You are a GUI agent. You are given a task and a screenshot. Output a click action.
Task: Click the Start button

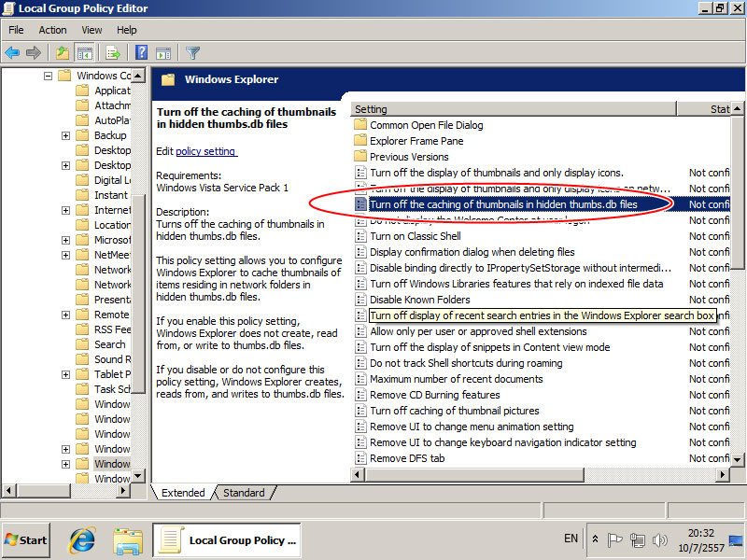click(26, 540)
